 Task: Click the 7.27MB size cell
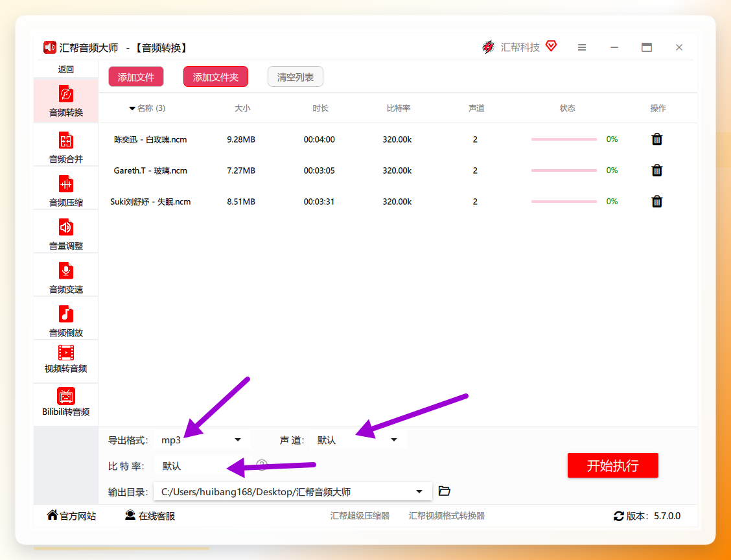(241, 170)
